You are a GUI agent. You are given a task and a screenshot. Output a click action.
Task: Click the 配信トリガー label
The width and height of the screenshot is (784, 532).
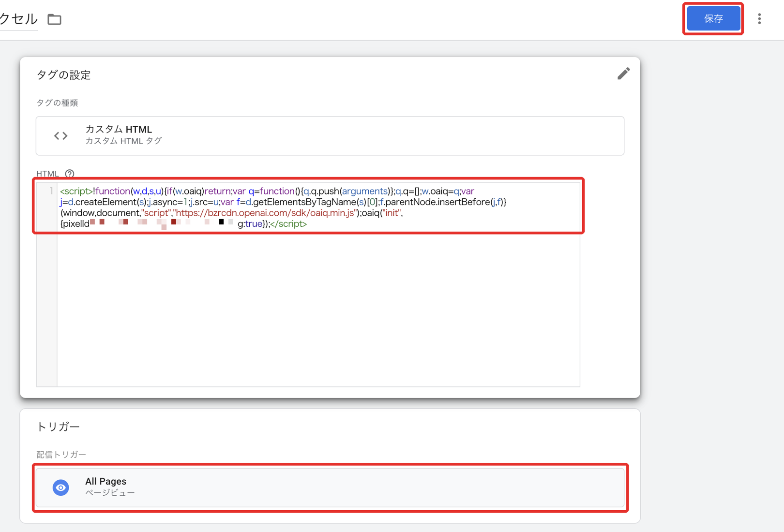61,455
